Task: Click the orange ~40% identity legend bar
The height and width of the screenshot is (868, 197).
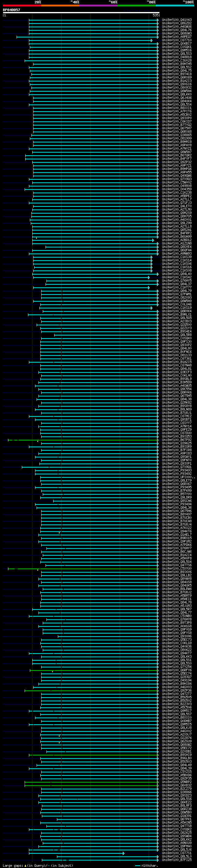Action: point(60,6)
